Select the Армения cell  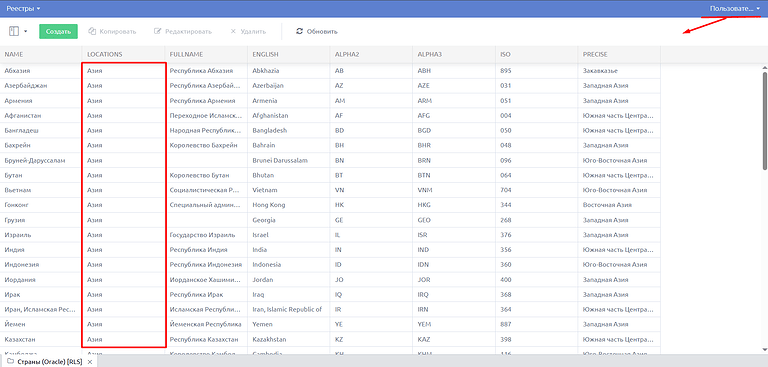click(41, 100)
